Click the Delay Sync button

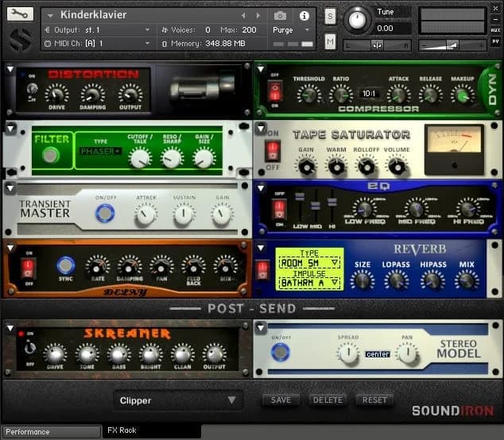tap(66, 266)
